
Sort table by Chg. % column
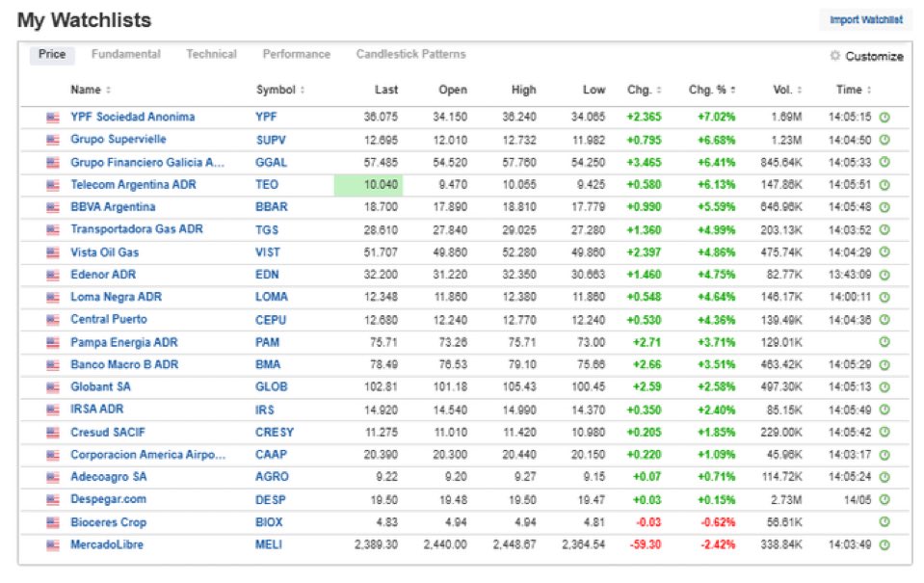pos(712,90)
